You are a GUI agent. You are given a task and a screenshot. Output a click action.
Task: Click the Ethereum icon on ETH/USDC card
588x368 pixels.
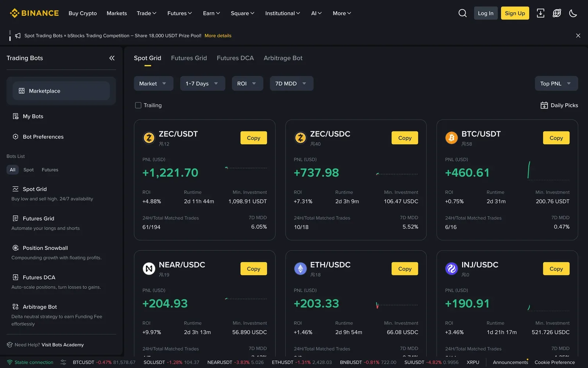click(300, 269)
